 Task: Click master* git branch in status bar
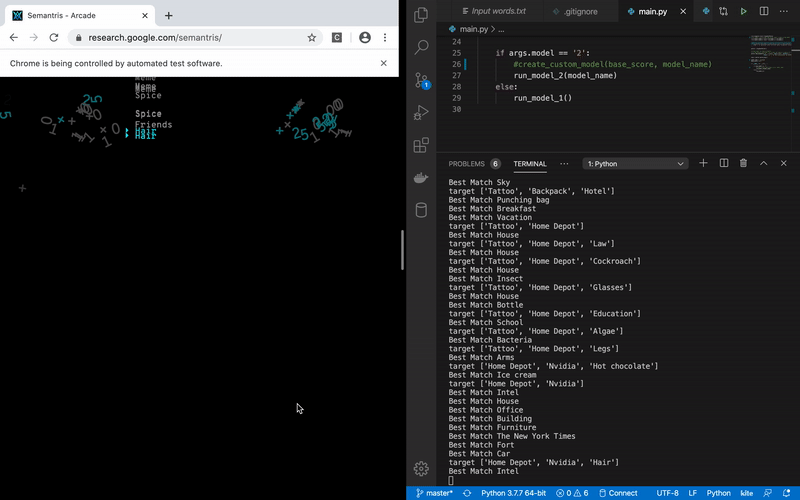[x=434, y=493]
